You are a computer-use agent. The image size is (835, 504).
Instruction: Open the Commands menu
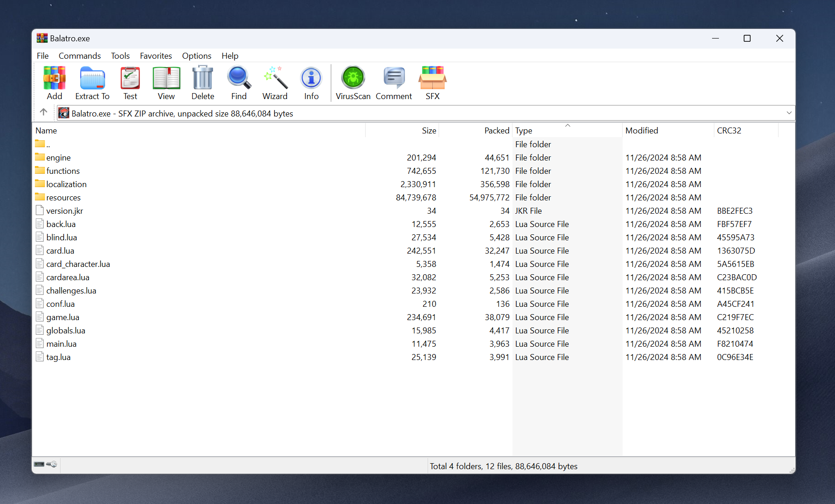[80, 55]
